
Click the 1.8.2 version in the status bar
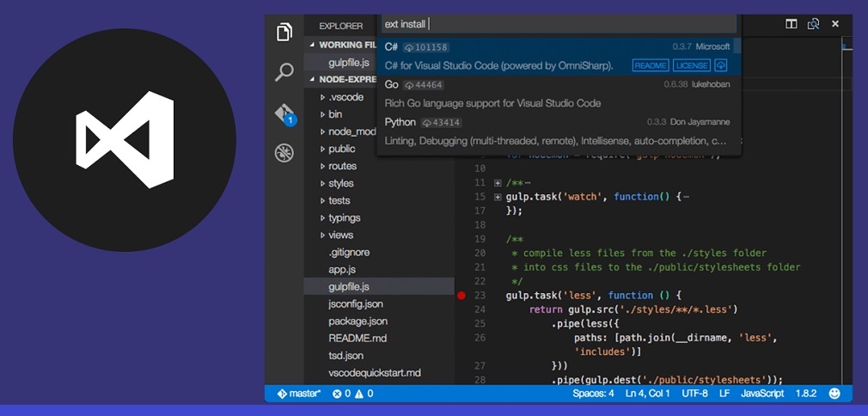pos(806,394)
